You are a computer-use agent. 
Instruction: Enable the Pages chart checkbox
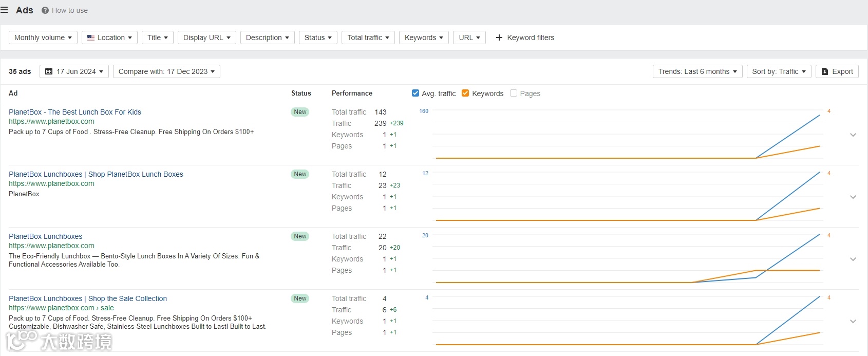pyautogui.click(x=514, y=93)
